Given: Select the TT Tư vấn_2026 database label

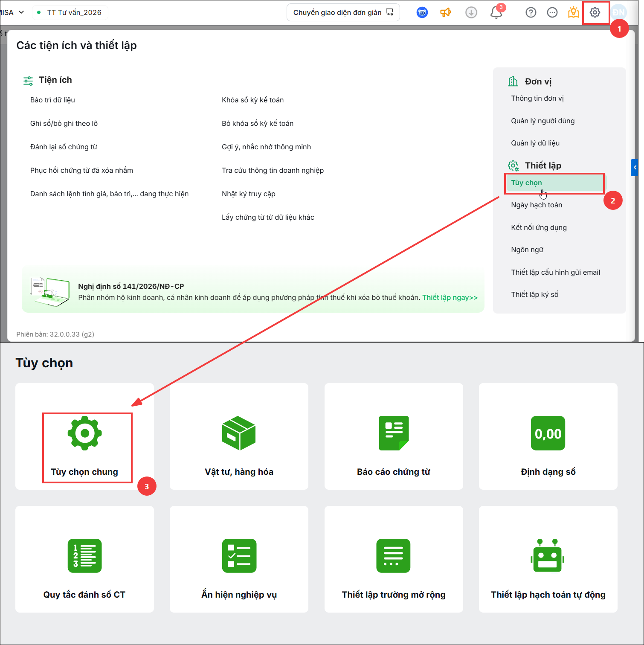Looking at the screenshot, I should pyautogui.click(x=74, y=12).
